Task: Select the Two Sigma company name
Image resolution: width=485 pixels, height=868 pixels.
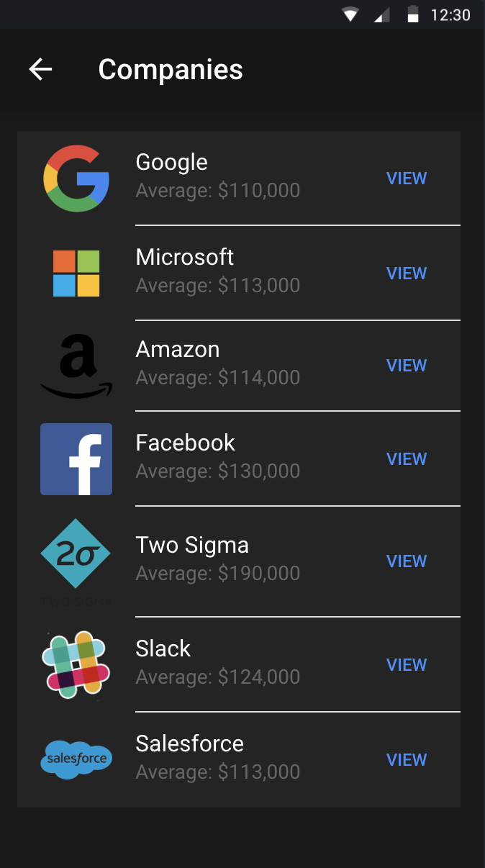Action: tap(192, 546)
